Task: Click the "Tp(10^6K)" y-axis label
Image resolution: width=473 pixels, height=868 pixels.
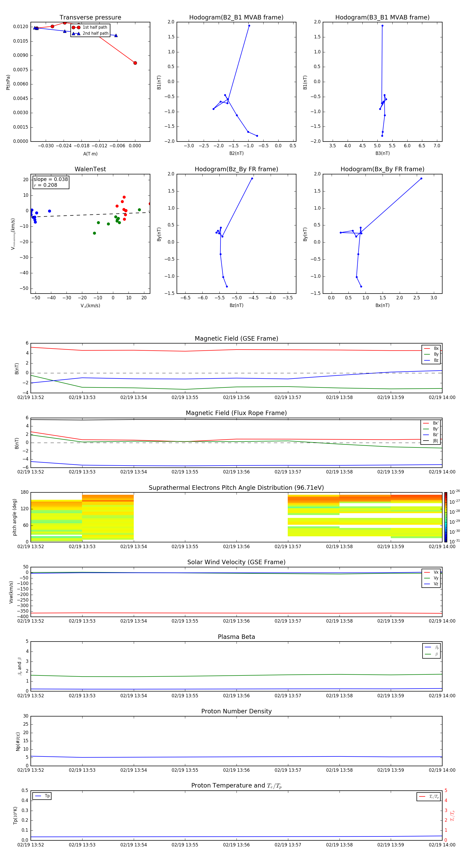Action: pyautogui.click(x=15, y=815)
